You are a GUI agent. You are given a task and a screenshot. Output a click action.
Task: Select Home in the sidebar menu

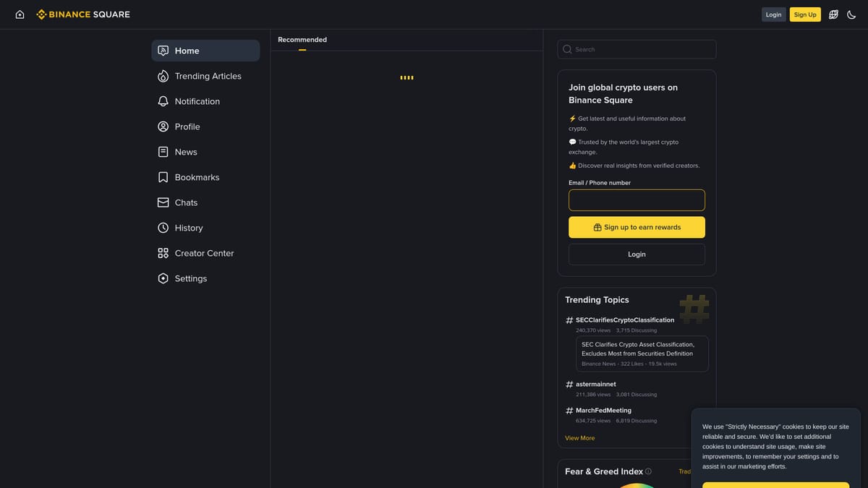tap(187, 51)
